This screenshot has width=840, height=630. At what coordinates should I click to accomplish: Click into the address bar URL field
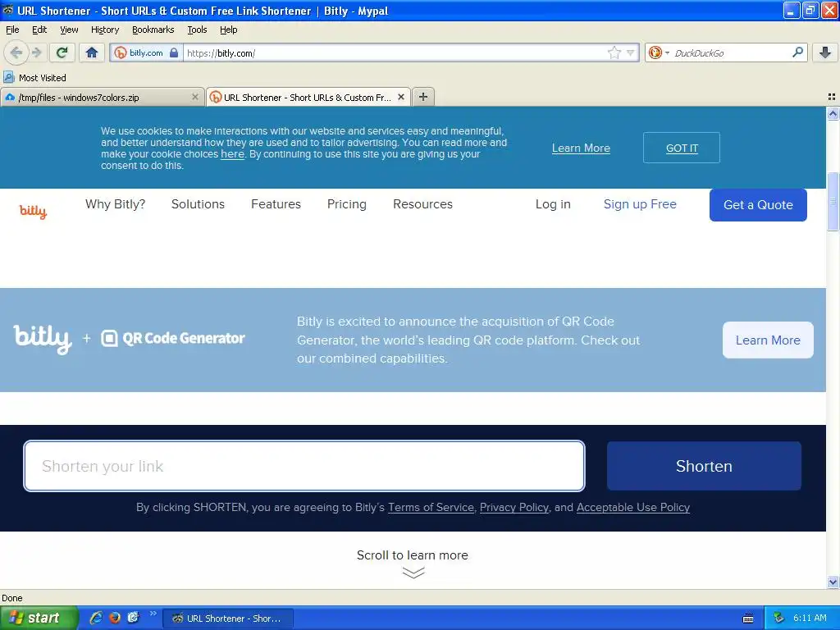pyautogui.click(x=395, y=53)
